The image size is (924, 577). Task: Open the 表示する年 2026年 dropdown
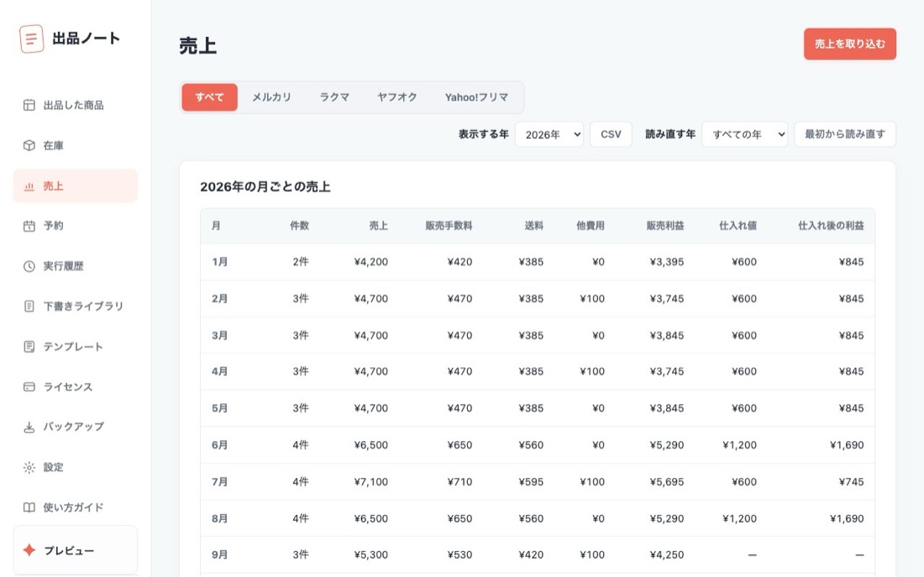click(x=549, y=134)
